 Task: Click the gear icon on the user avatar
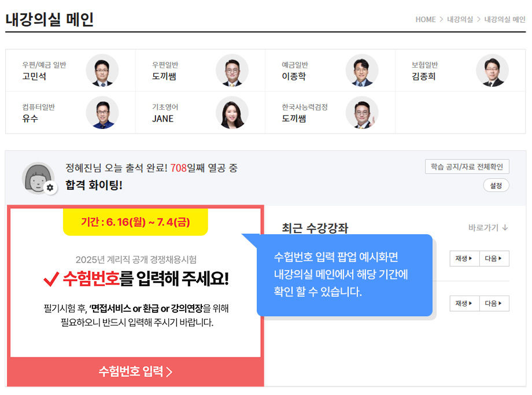click(x=50, y=187)
